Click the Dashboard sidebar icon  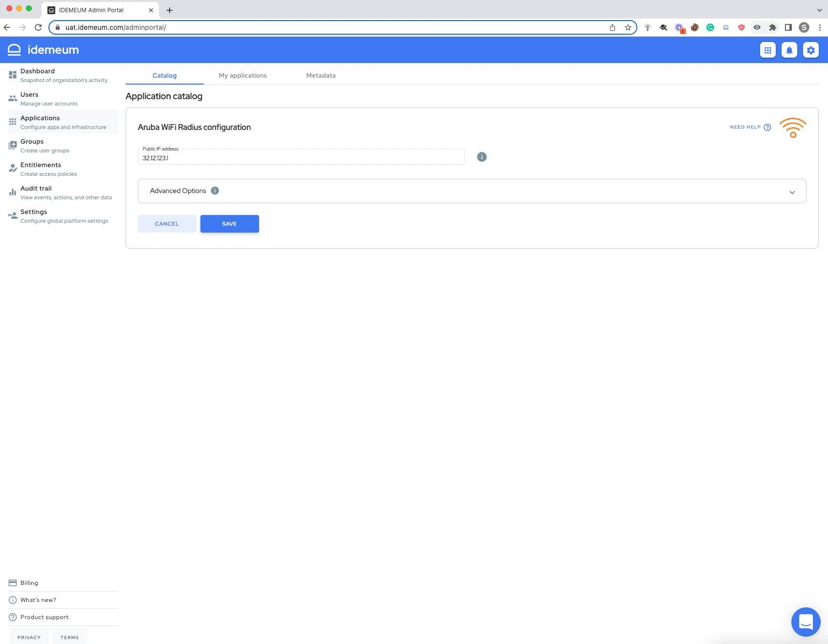click(x=13, y=75)
